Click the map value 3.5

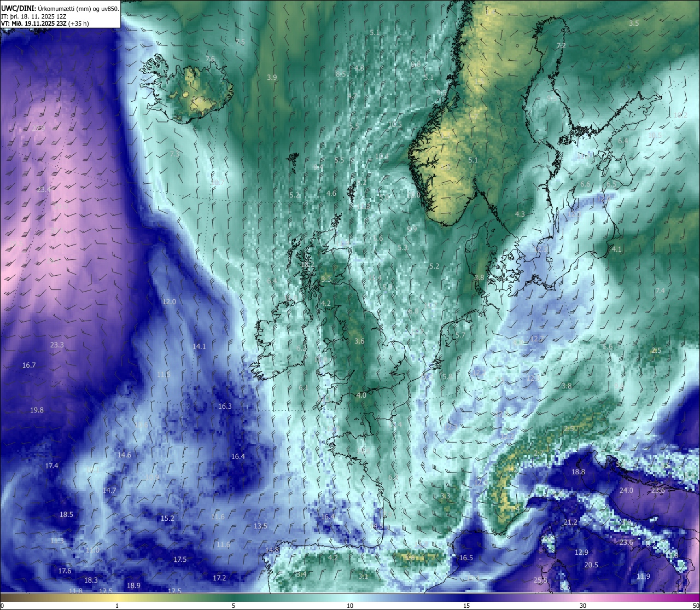tap(634, 24)
